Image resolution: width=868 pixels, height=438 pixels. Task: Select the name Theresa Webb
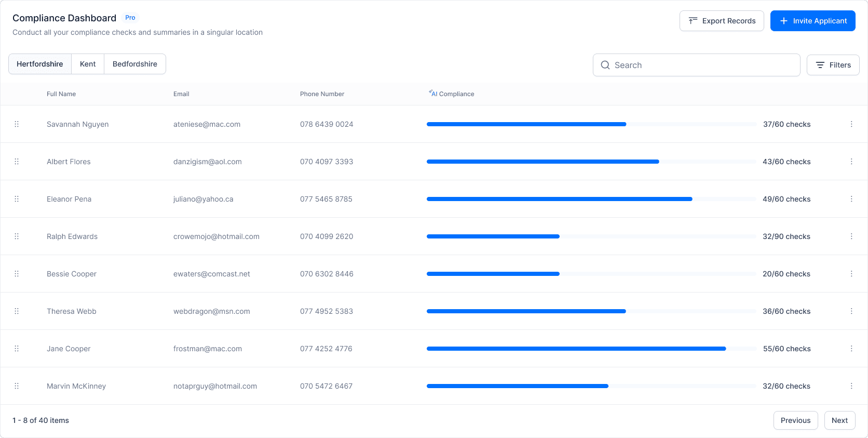click(72, 311)
